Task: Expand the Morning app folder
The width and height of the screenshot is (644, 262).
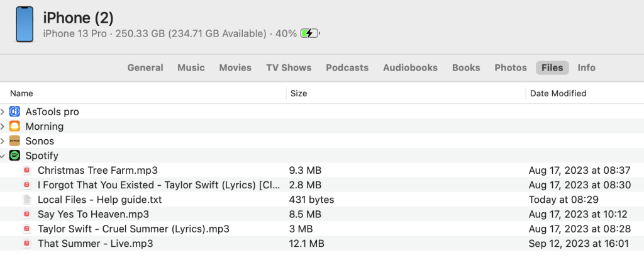Action: pos(3,126)
